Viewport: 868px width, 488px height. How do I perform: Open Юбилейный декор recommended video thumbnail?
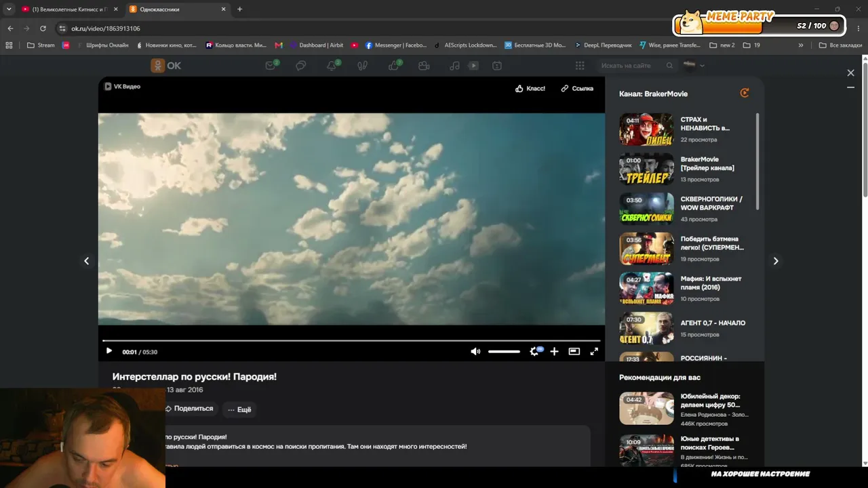coord(646,408)
